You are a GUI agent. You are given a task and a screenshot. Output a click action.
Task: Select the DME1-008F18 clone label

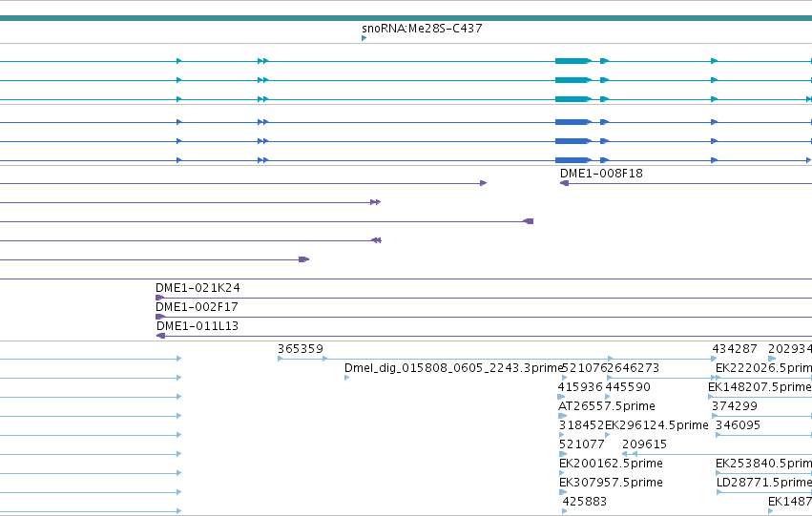[x=601, y=174]
